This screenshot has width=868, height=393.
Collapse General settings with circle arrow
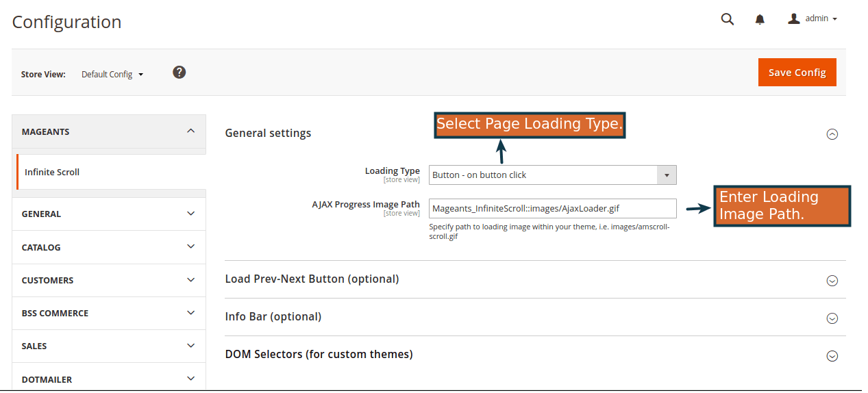[832, 134]
